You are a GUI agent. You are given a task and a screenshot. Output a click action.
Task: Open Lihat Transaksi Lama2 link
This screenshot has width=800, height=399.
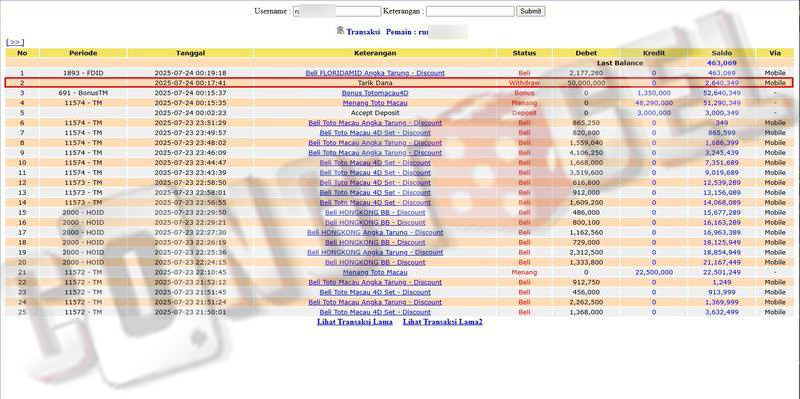pos(442,322)
